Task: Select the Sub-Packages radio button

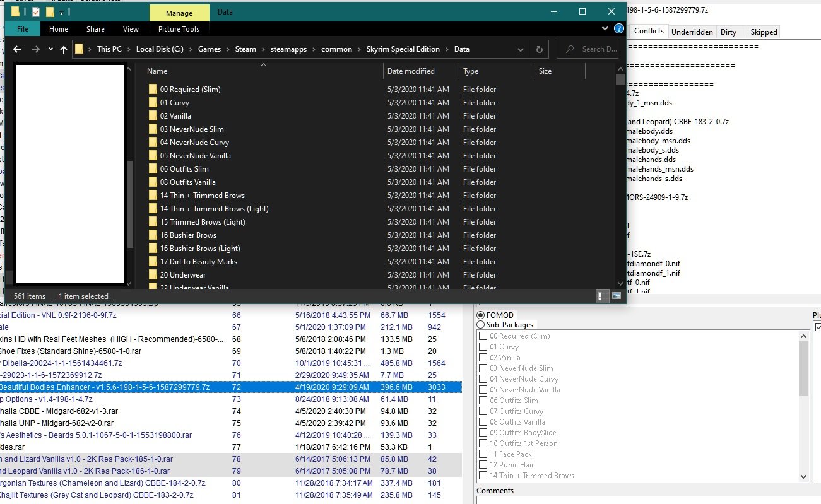Action: (481, 325)
